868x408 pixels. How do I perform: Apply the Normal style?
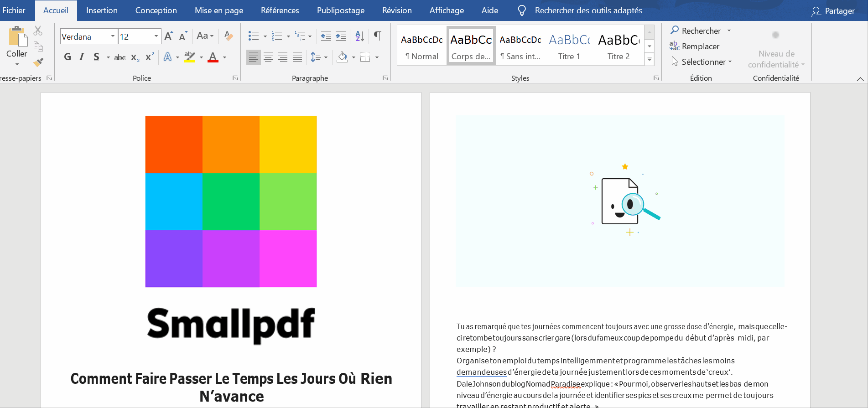(x=422, y=46)
